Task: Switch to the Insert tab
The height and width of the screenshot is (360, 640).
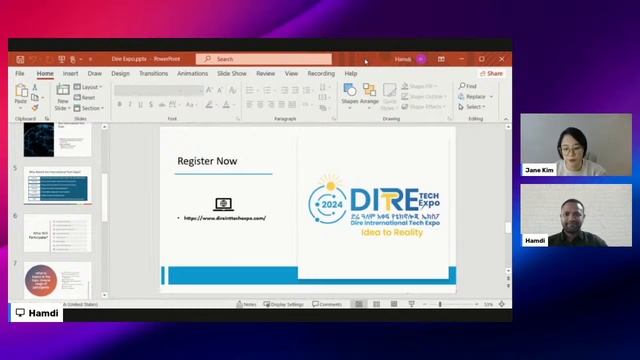Action: coord(70,73)
